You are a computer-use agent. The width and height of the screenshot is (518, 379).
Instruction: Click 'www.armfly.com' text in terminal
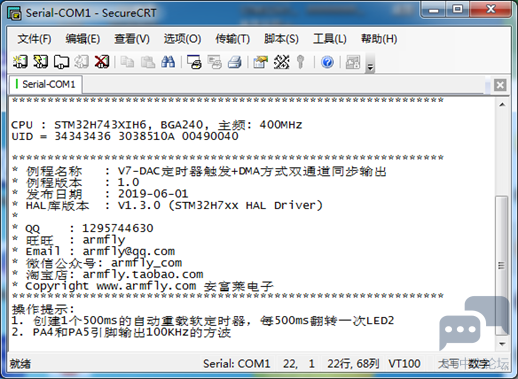146,286
